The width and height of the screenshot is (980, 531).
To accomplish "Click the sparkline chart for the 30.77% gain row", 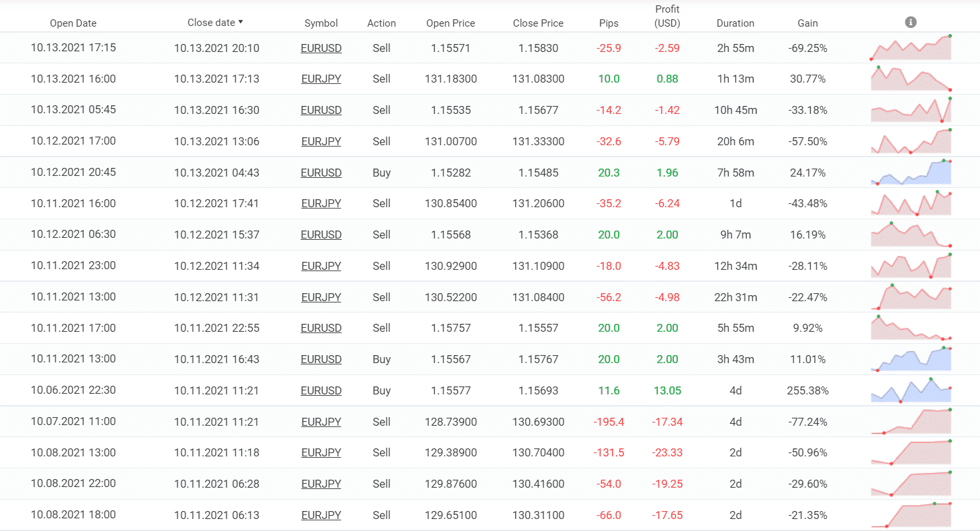I will click(x=911, y=79).
